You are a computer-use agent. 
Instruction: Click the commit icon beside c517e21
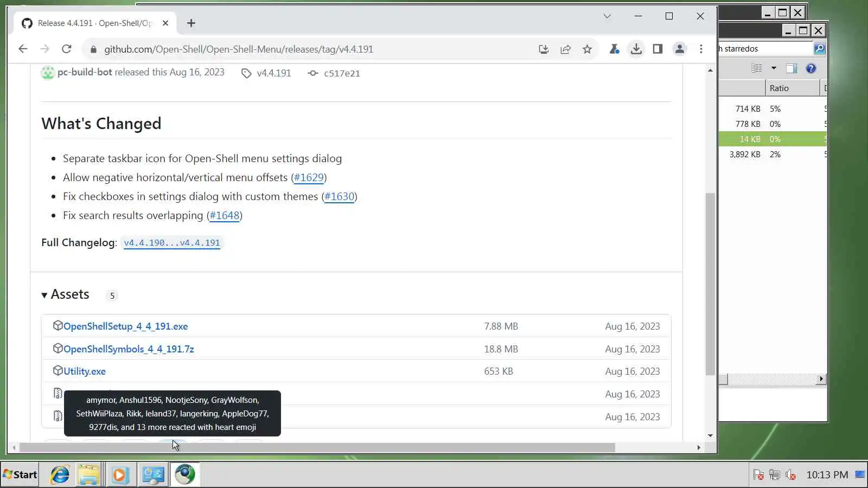(313, 73)
